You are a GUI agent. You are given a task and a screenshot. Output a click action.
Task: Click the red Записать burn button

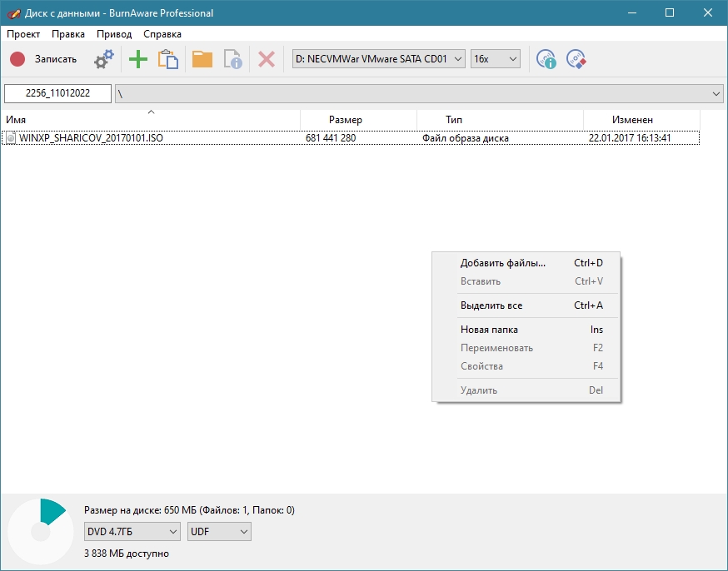pyautogui.click(x=43, y=59)
